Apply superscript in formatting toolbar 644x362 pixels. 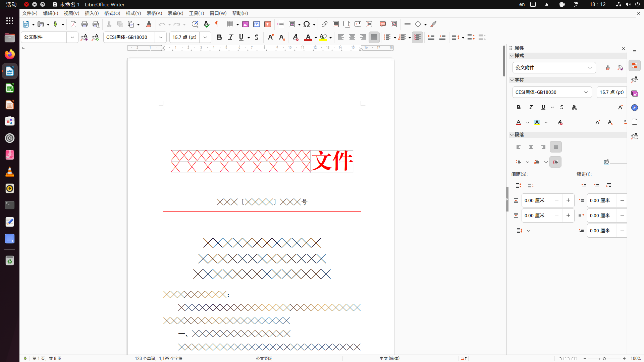(270, 37)
